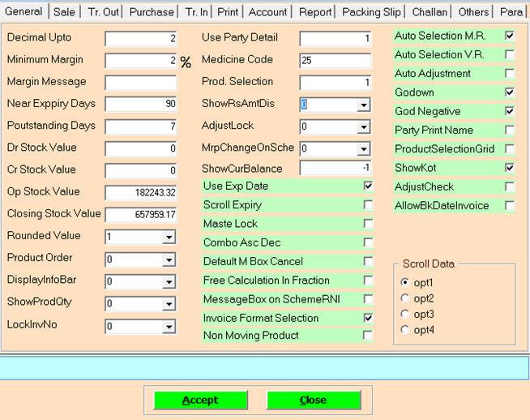Go to the Packing Slip tab
530x420 pixels.
pyautogui.click(x=371, y=12)
